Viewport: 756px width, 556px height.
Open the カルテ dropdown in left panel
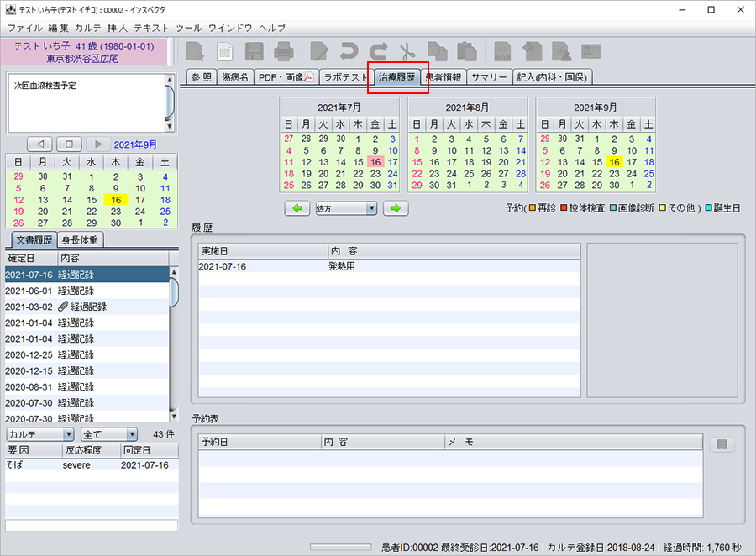pos(40,434)
